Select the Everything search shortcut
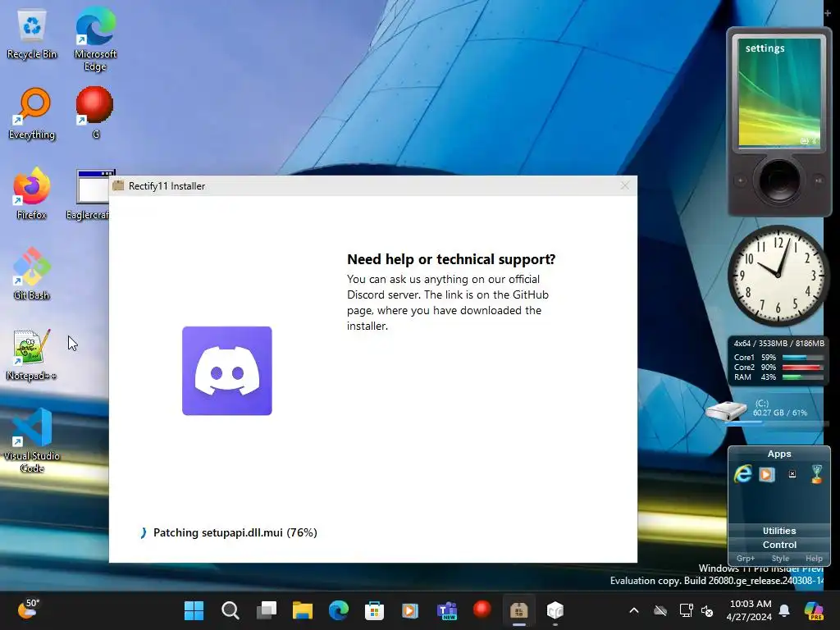 point(32,113)
